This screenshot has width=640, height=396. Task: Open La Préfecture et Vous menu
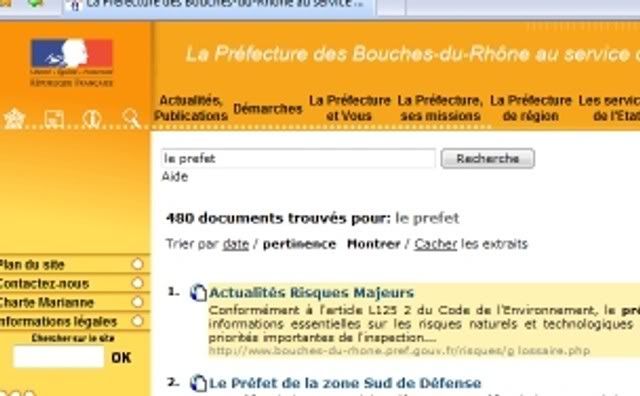click(x=349, y=108)
